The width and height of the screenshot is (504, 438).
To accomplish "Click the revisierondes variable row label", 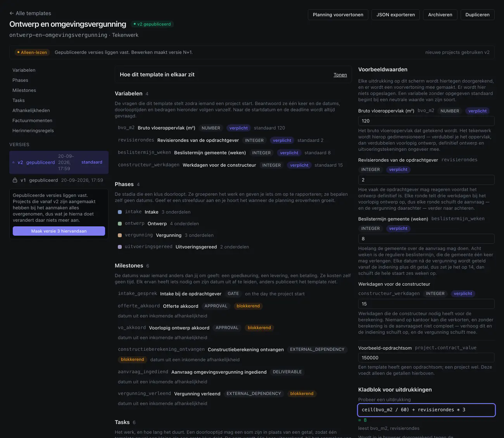I will pyautogui.click(x=198, y=140).
